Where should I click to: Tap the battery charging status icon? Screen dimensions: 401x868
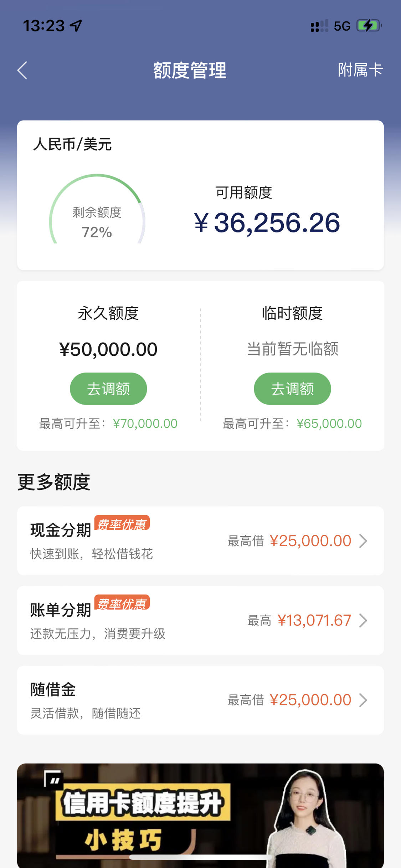point(369,26)
